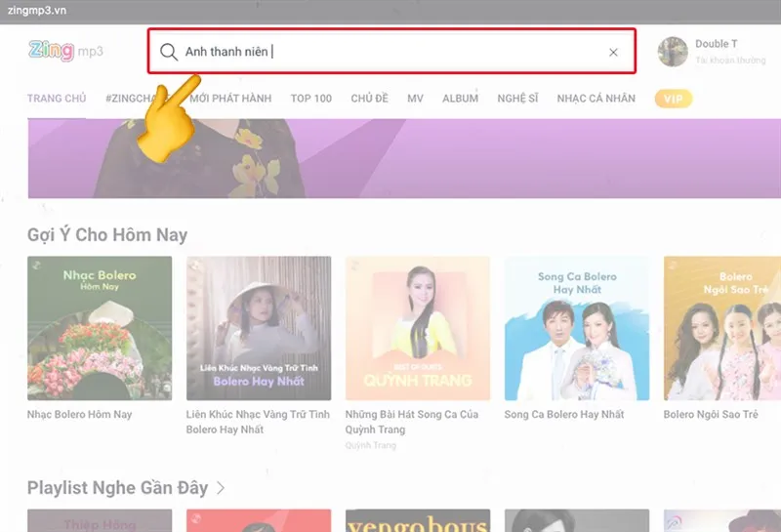Open Nhạc Bolero Hôm Nay cover
The image size is (781, 532).
coord(100,328)
